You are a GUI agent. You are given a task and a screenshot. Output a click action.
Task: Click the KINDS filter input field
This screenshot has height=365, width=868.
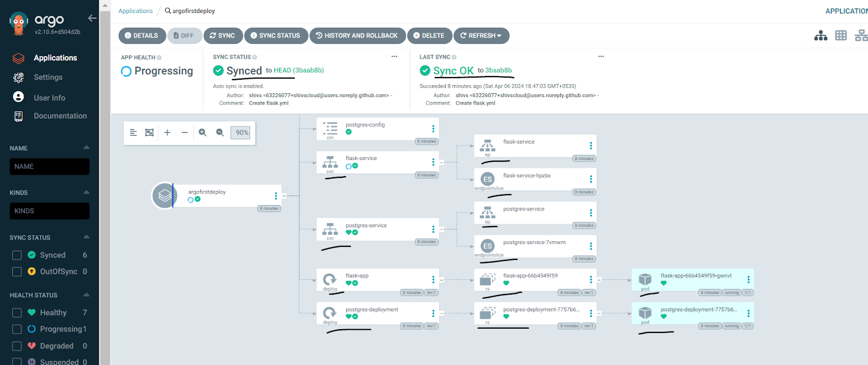49,211
